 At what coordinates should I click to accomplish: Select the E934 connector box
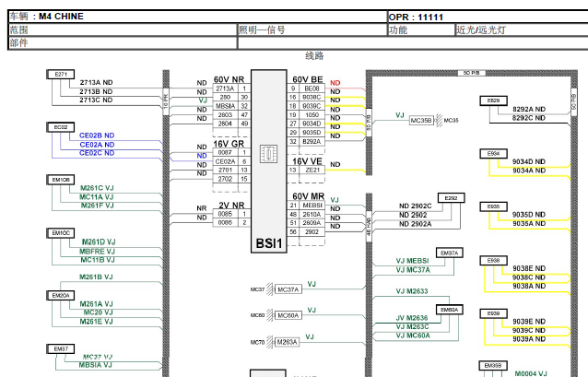493,153
